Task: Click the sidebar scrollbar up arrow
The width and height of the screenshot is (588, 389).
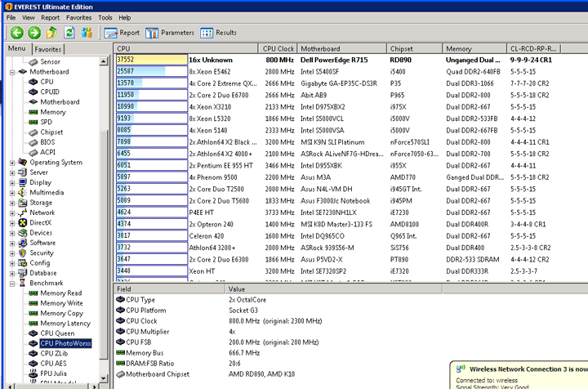Action: [104, 61]
